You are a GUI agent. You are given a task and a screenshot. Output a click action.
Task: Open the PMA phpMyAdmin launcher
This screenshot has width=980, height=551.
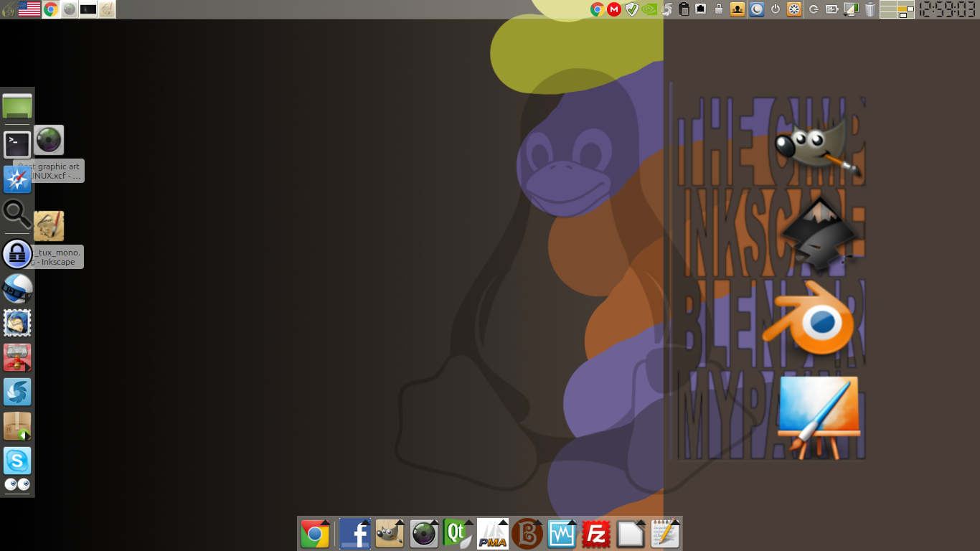pyautogui.click(x=493, y=534)
